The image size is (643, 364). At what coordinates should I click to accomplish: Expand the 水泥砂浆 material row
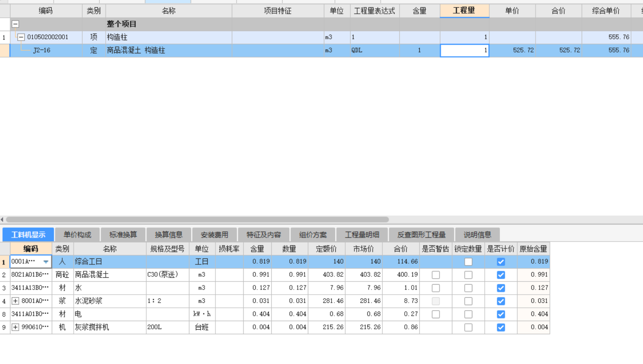tap(16, 301)
